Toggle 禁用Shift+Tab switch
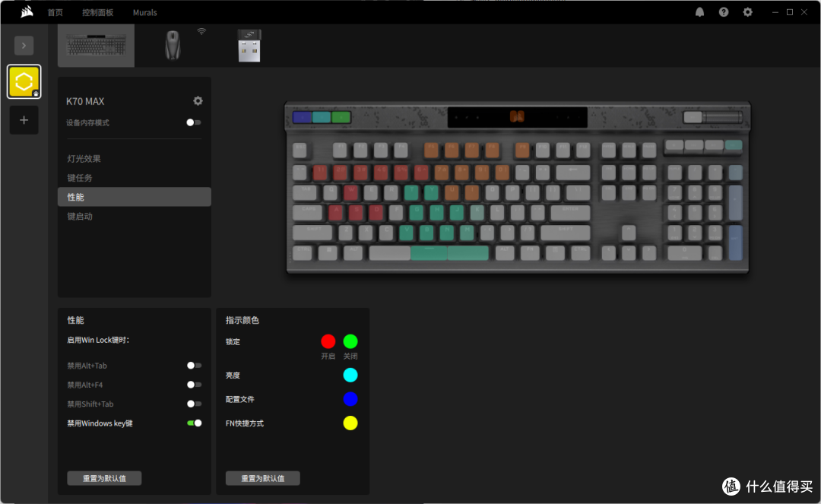Viewport: 821px width, 504px height. [x=195, y=404]
